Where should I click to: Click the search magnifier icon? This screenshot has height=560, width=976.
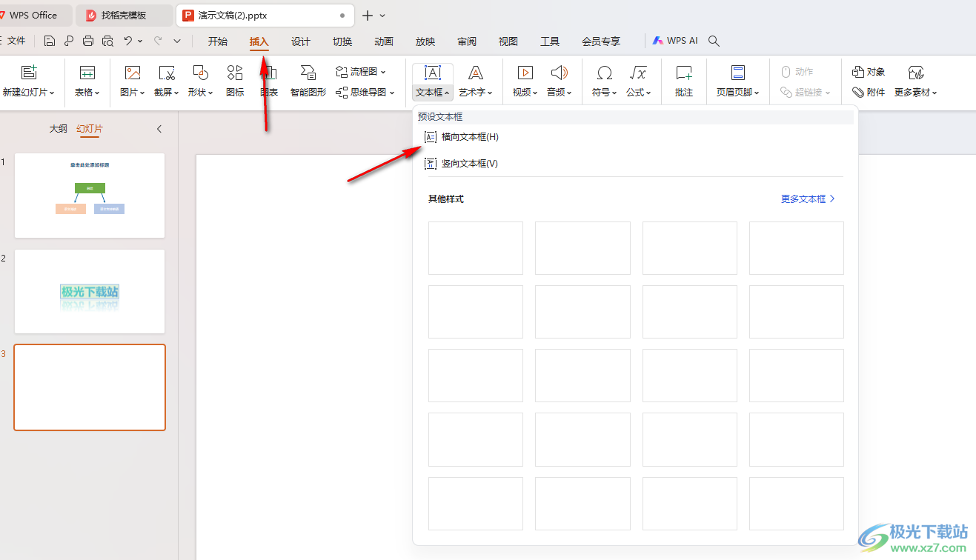coord(714,41)
